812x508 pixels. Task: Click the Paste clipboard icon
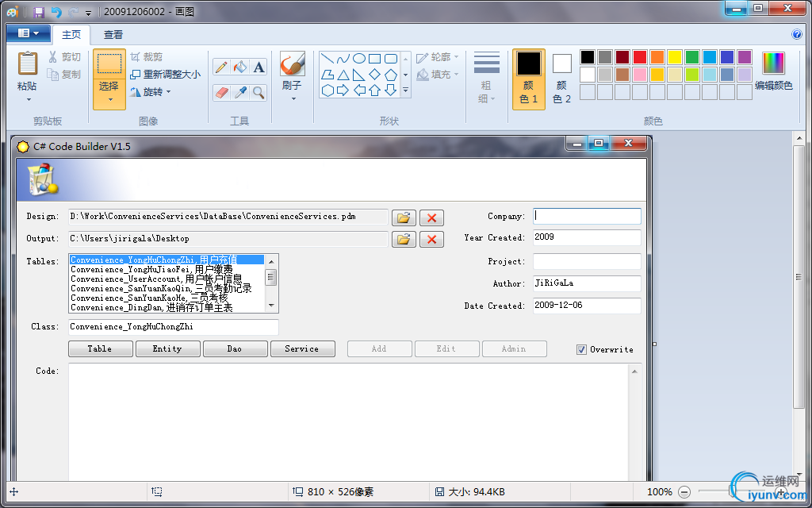tap(28, 64)
